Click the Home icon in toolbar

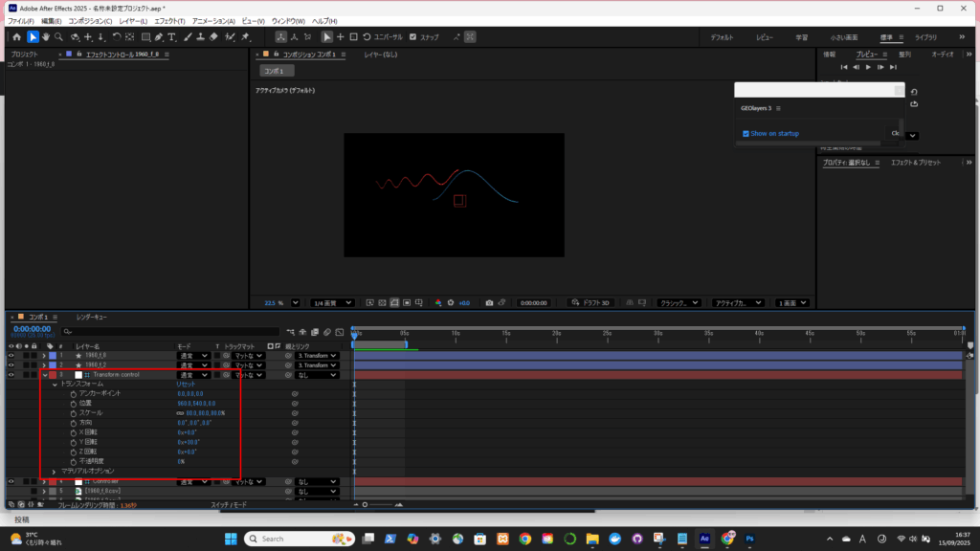16,37
